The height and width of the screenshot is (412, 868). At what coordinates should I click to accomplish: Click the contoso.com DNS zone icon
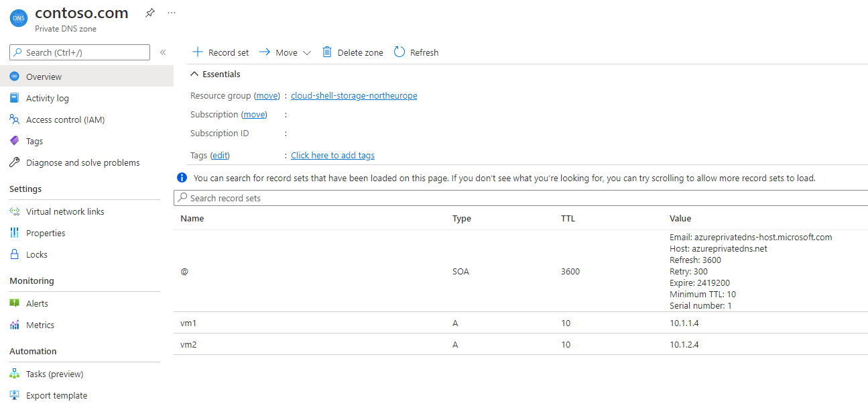(18, 19)
